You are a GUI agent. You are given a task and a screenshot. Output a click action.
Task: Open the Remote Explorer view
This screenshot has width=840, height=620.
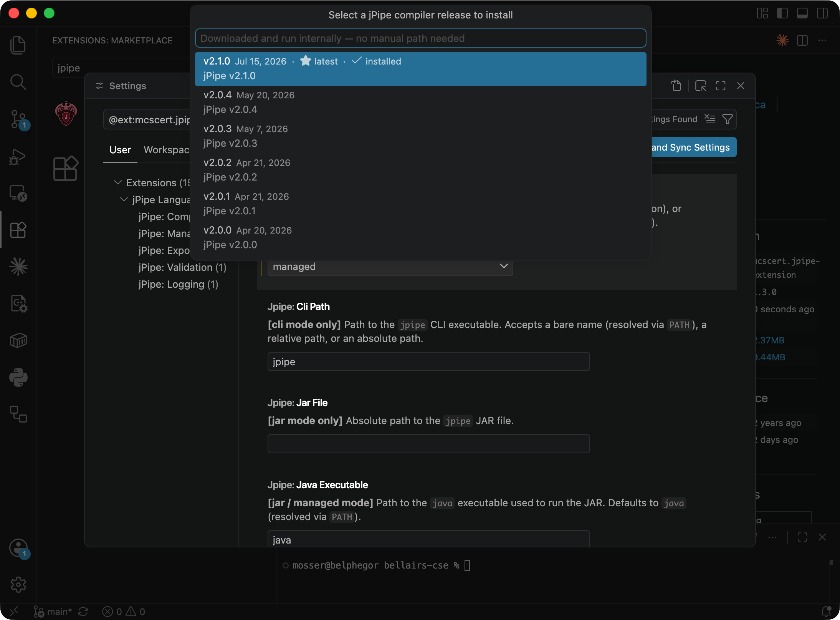click(x=18, y=193)
